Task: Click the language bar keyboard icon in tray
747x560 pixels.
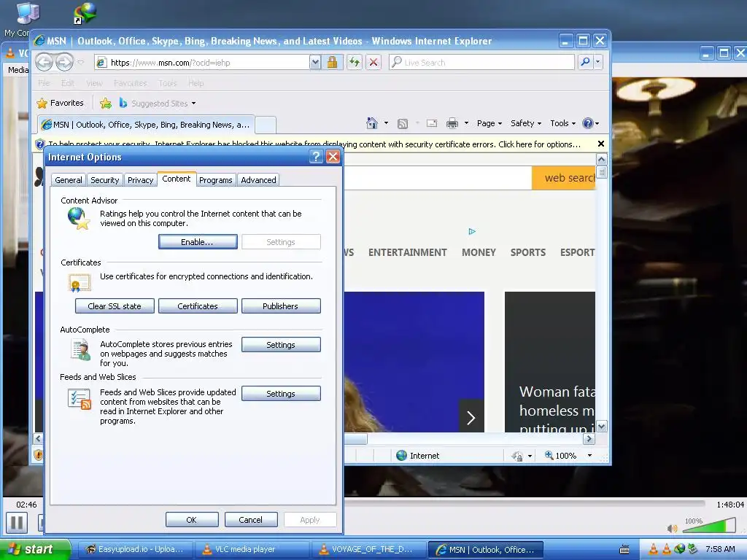Action: [x=624, y=550]
